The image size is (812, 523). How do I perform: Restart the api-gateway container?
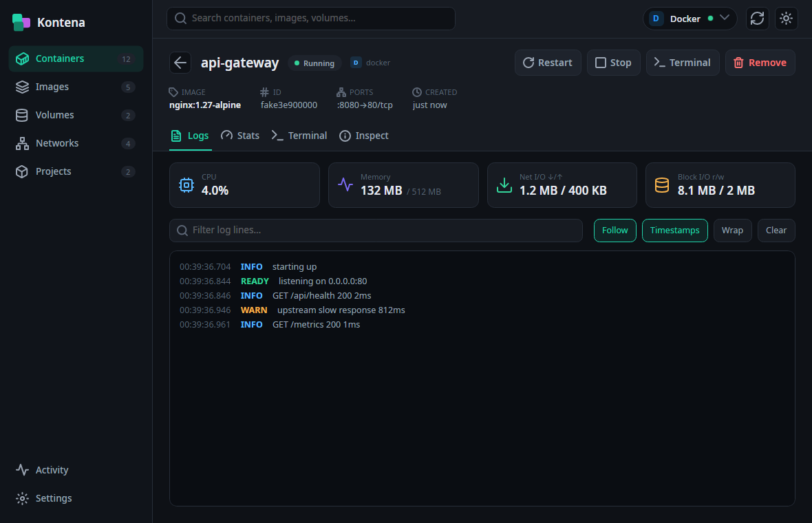point(548,63)
